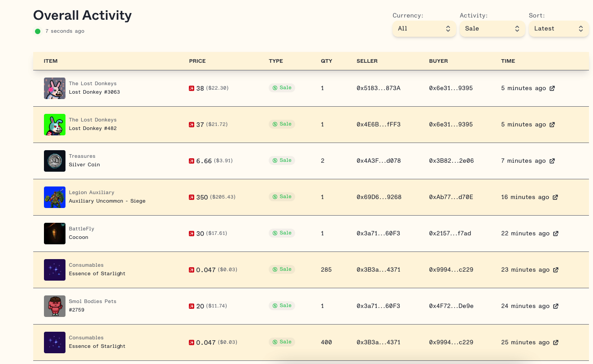Screen dimensions: 593x364
Task: Open external link for BattleFly Cocoon sale
Action: pyautogui.click(x=556, y=234)
